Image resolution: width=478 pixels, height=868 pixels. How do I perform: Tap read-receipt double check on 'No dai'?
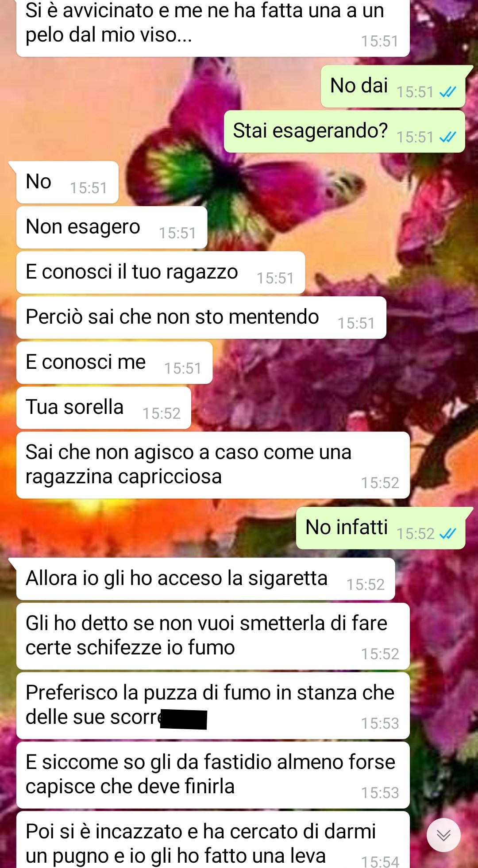(x=447, y=92)
